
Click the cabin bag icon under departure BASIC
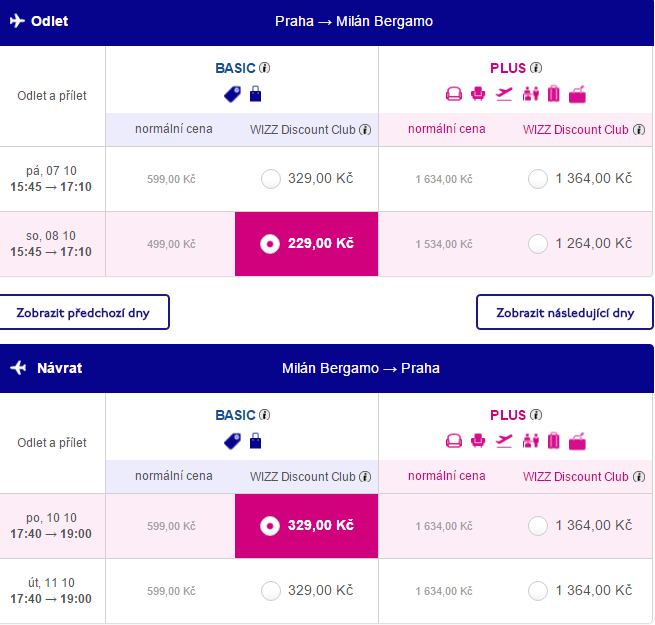[255, 94]
